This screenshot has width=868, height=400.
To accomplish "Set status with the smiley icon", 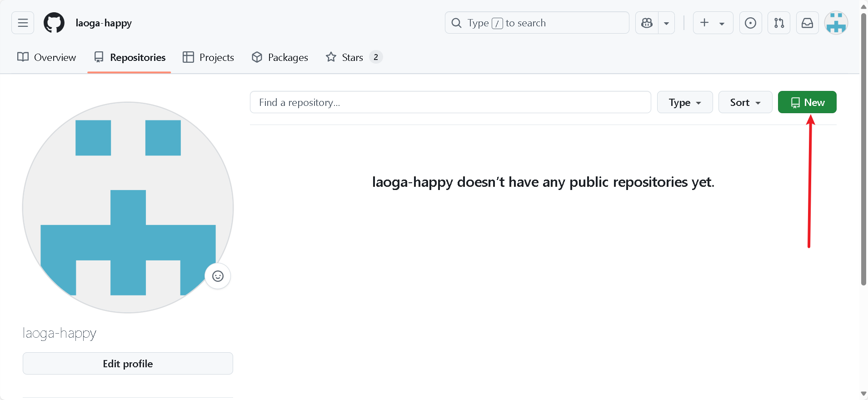I will 218,276.
